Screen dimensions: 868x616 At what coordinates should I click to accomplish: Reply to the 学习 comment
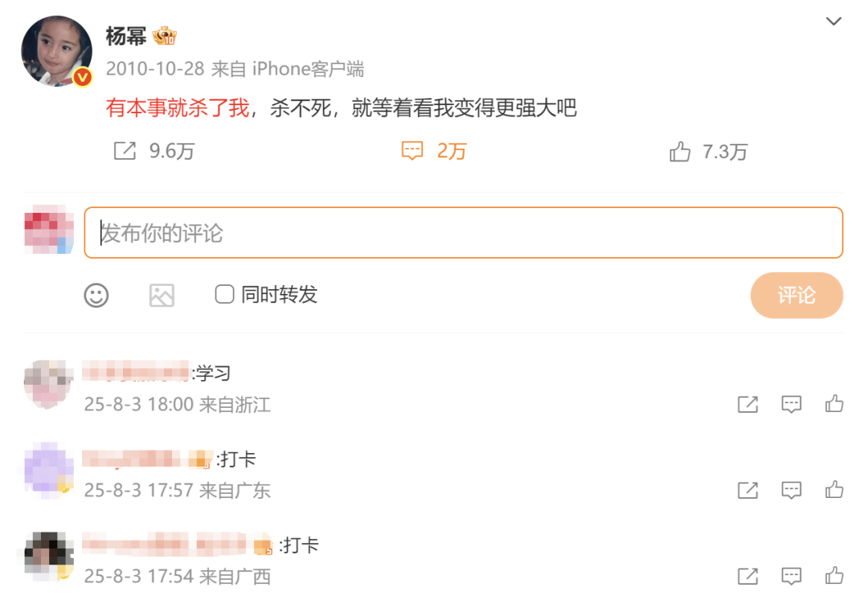[791, 404]
